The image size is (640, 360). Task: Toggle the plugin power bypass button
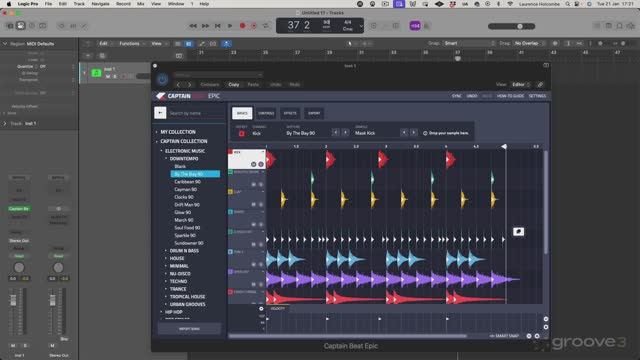[162, 80]
